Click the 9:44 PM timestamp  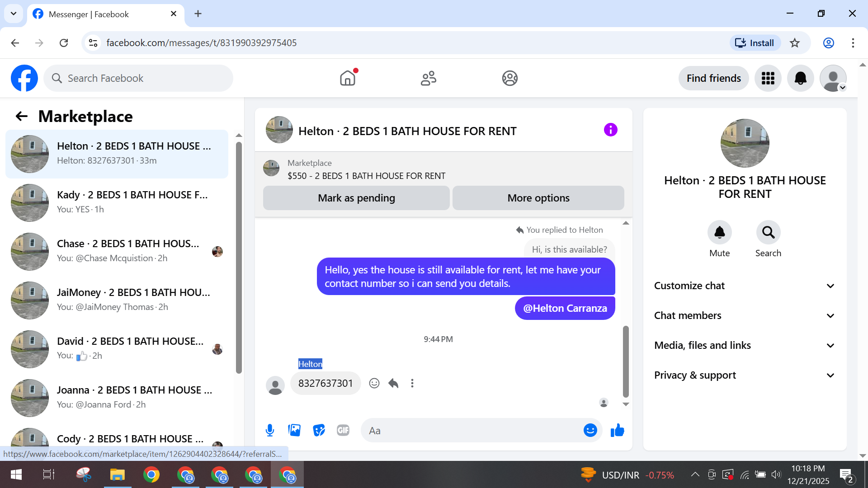click(438, 339)
